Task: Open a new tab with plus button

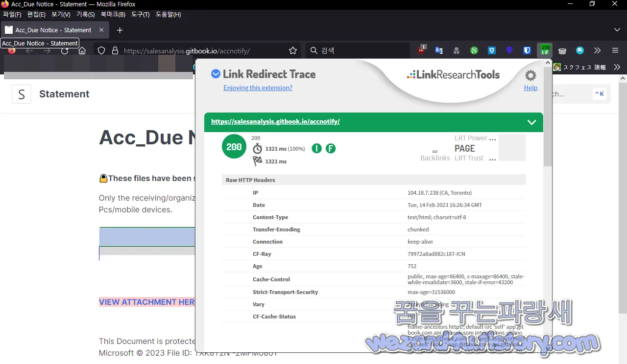Action: point(120,30)
